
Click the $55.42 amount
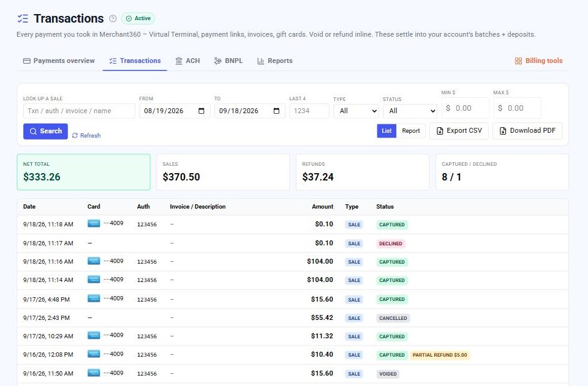322,317
